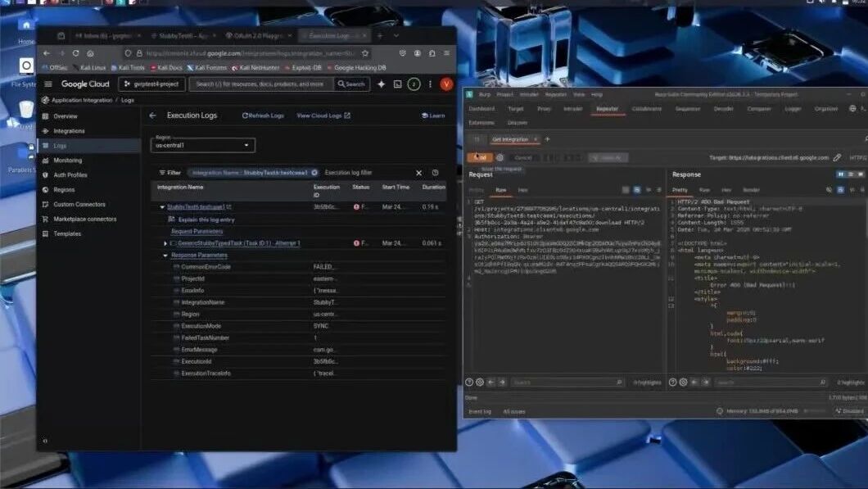Click the Learn button

[x=433, y=115]
